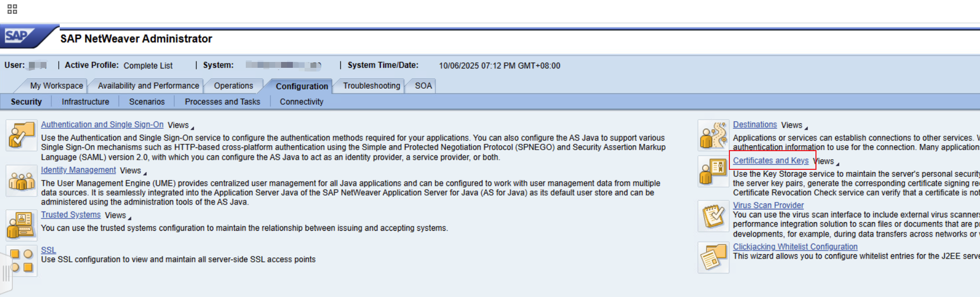The image size is (980, 297).
Task: Click the SAP NetWeaver Administrator title
Action: [136, 38]
